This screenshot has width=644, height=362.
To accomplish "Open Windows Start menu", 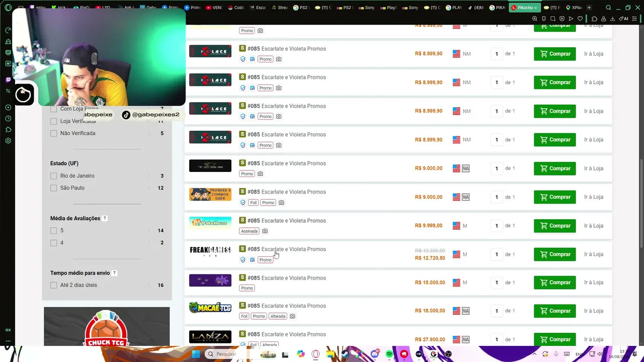I will (x=196, y=354).
